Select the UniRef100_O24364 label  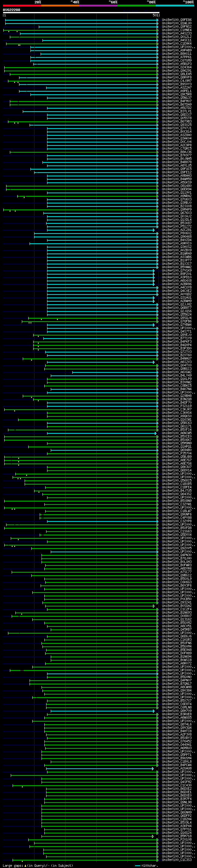[x=177, y=67]
